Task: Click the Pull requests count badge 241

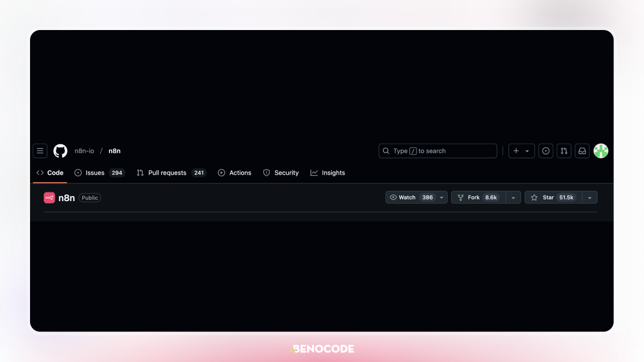Action: tap(199, 173)
